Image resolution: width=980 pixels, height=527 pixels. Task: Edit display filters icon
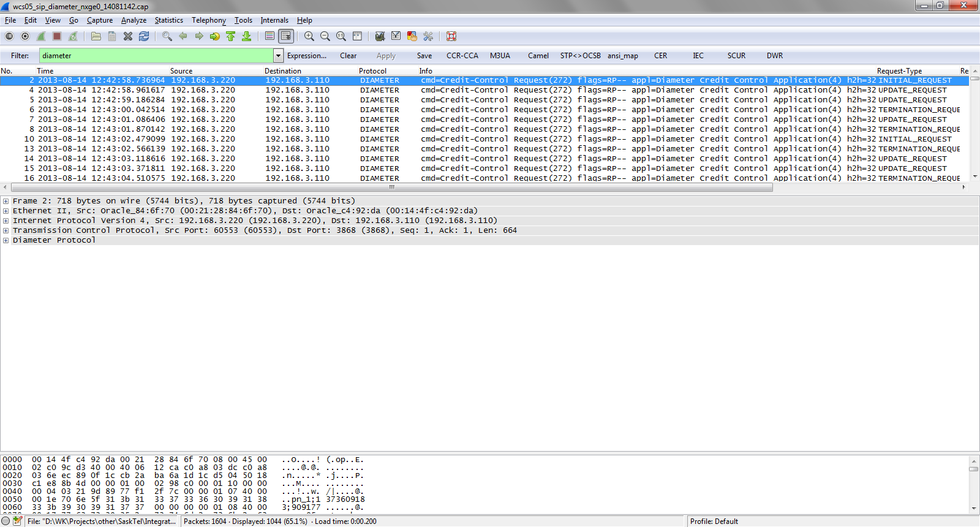pyautogui.click(x=396, y=36)
